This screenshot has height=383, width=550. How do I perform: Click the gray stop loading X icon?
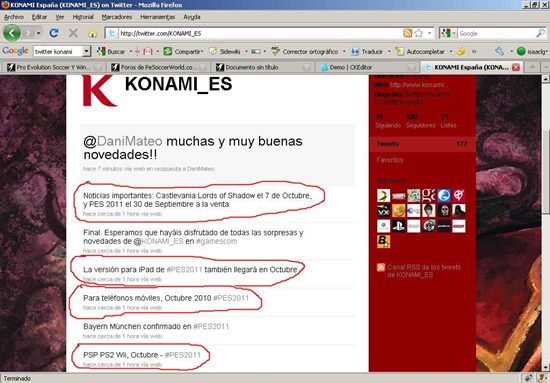click(73, 33)
